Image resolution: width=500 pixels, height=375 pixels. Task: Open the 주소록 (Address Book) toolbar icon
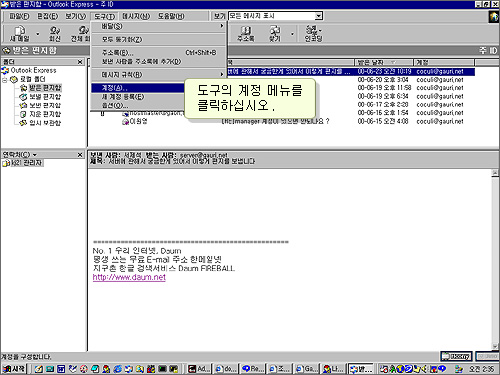pyautogui.click(x=246, y=34)
